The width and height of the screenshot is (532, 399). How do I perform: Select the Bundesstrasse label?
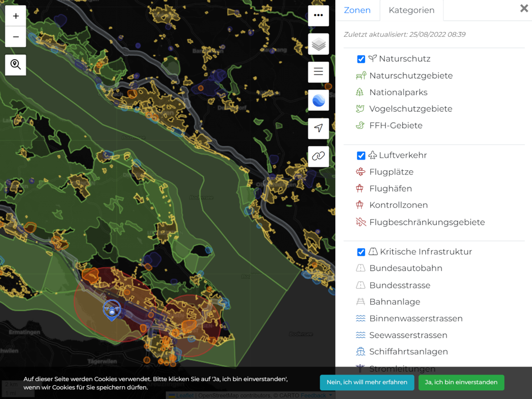[x=400, y=285]
